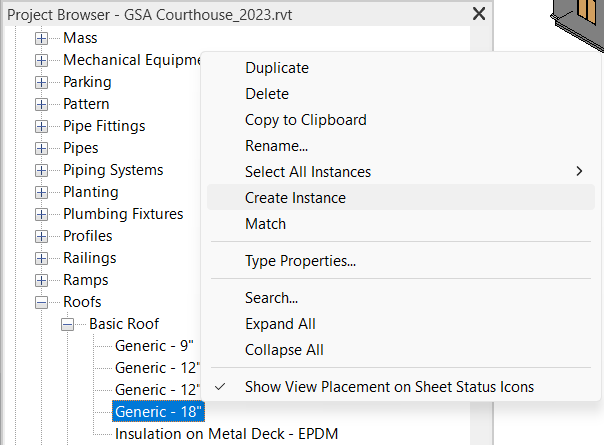The width and height of the screenshot is (604, 445).
Task: Click Delete in the context menu
Action: pos(266,94)
